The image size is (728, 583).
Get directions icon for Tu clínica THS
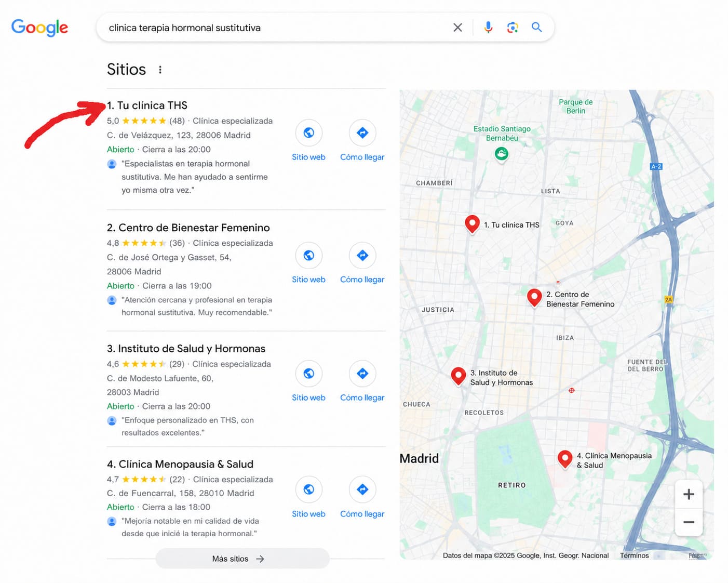pos(362,133)
